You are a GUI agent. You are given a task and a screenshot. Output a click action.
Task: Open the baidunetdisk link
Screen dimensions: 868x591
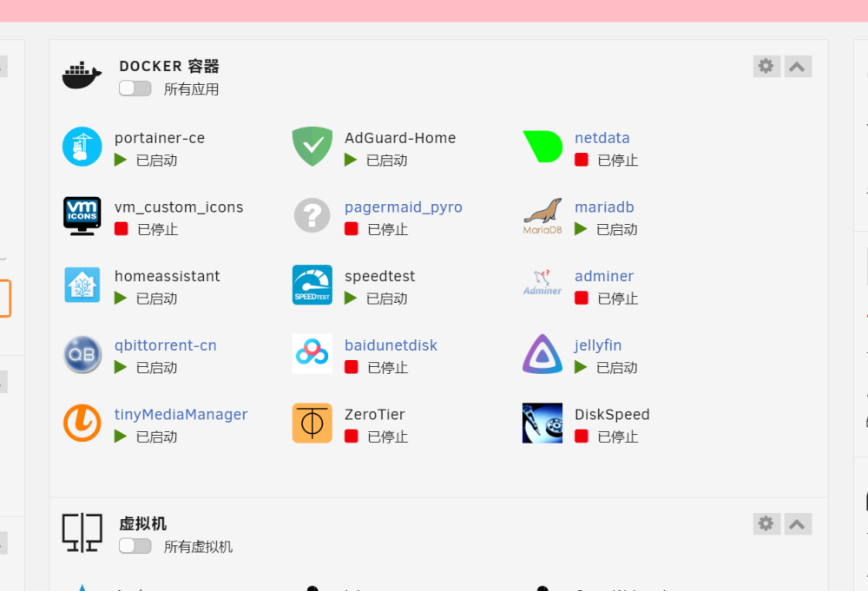tap(391, 345)
